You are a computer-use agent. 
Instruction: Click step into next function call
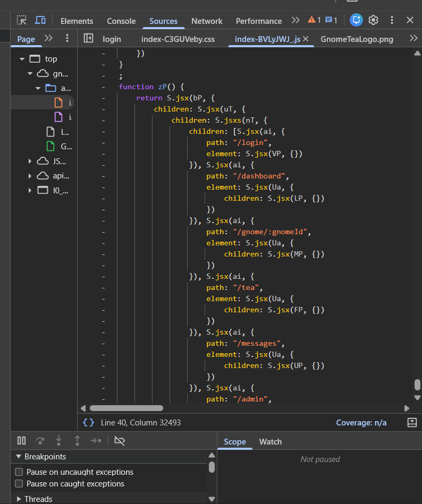pos(58,440)
